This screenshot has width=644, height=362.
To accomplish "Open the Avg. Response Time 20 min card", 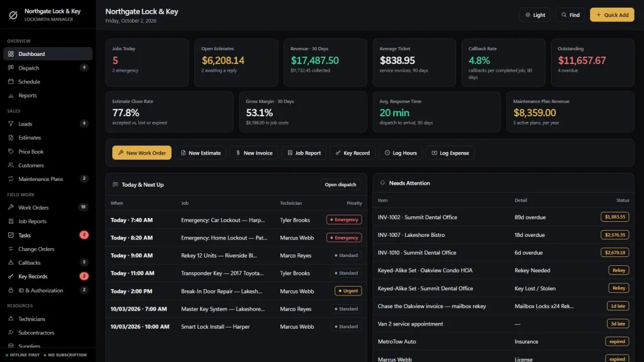I will (x=436, y=112).
